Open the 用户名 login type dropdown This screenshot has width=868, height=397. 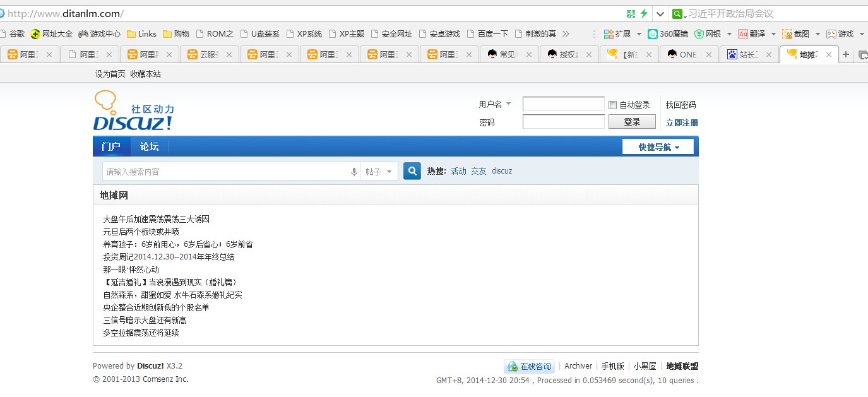pyautogui.click(x=495, y=104)
